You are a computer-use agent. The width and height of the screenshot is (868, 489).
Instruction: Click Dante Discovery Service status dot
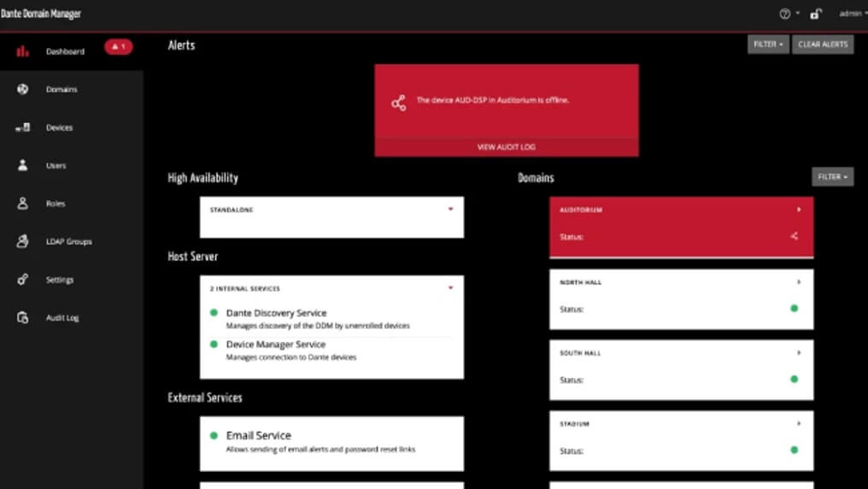(214, 312)
